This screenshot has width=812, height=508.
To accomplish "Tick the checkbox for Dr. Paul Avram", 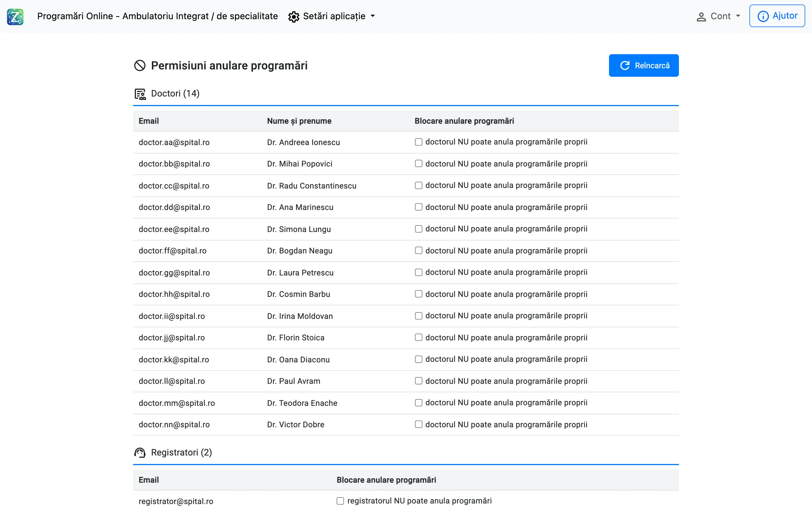I will pos(418,381).
